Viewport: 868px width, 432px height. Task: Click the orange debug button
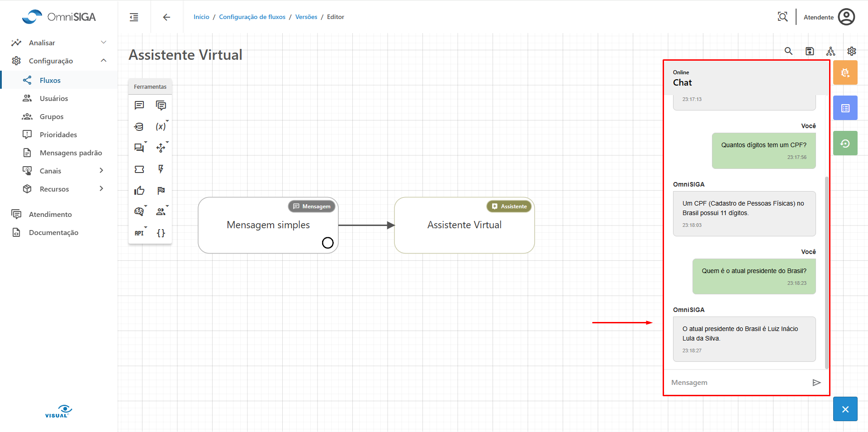click(x=845, y=72)
